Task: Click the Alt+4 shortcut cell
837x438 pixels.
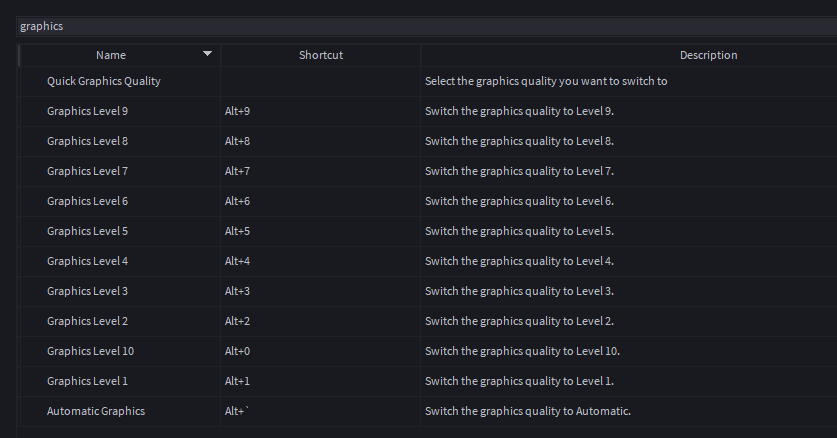Action: point(321,261)
